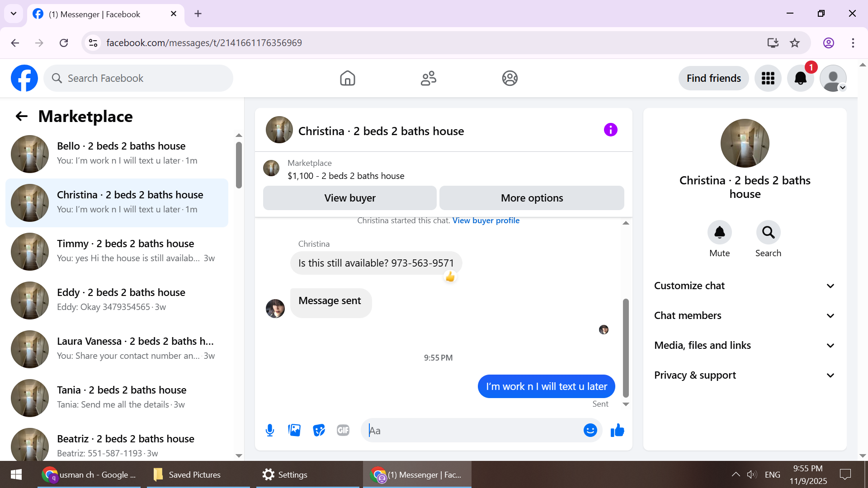Screen dimensions: 868x488
Task: Open Eddy's conversation
Action: 117,300
